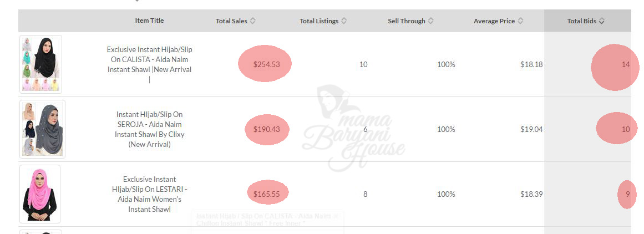Click the sort arrows beside Total Sales
Viewport: 644px width, 234px height.
pyautogui.click(x=253, y=21)
